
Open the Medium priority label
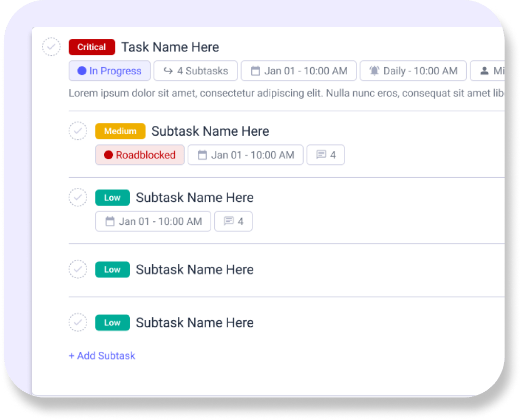pos(120,131)
